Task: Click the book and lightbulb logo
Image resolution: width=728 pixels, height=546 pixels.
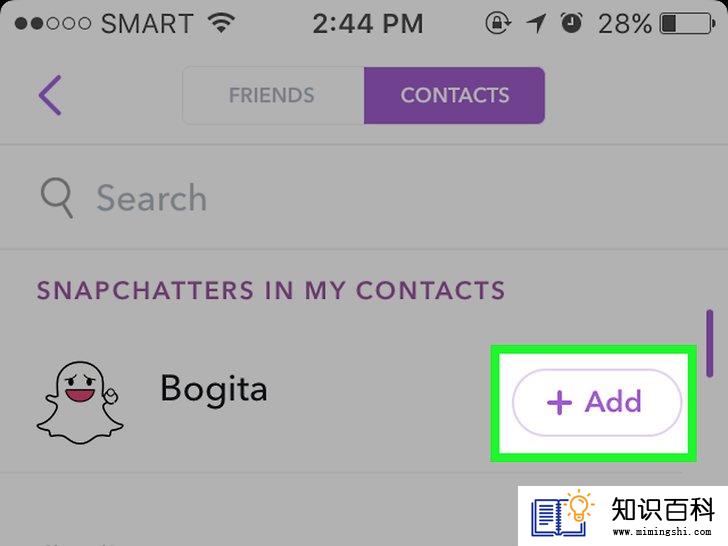Action: pos(563,513)
